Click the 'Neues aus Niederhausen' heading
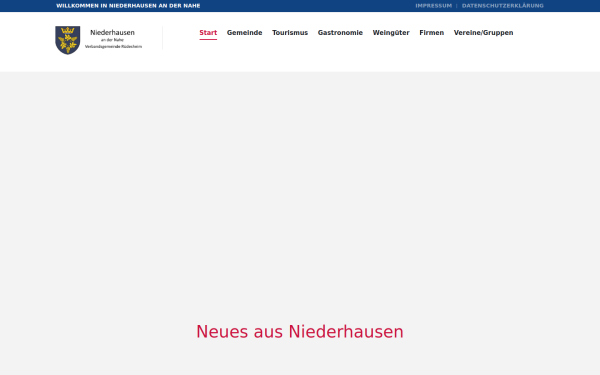 pos(300,331)
